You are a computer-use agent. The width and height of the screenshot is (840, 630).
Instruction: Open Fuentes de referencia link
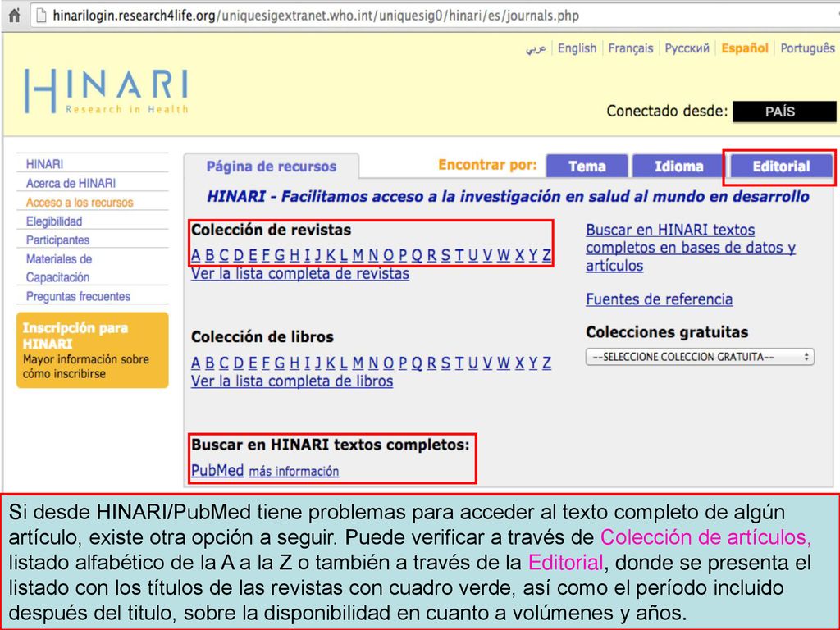(659, 299)
